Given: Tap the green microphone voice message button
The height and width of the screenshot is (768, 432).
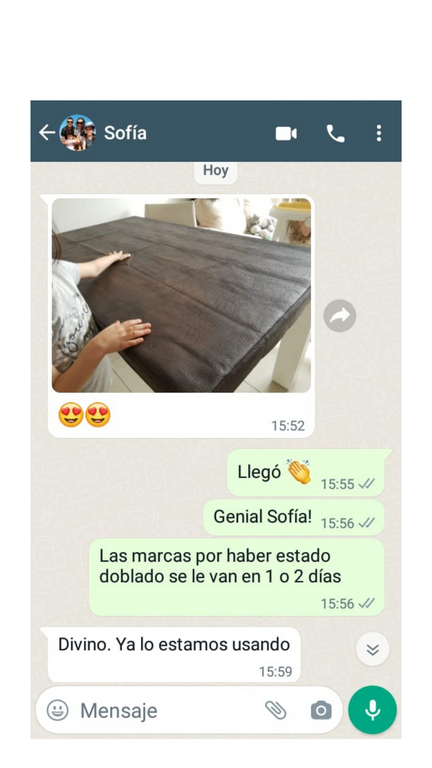Looking at the screenshot, I should tap(373, 710).
